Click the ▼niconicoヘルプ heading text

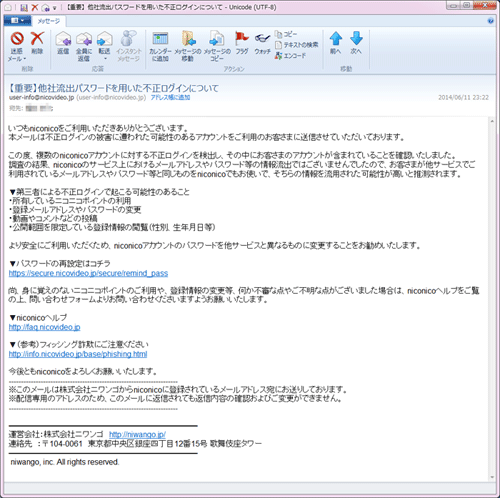tap(38, 318)
